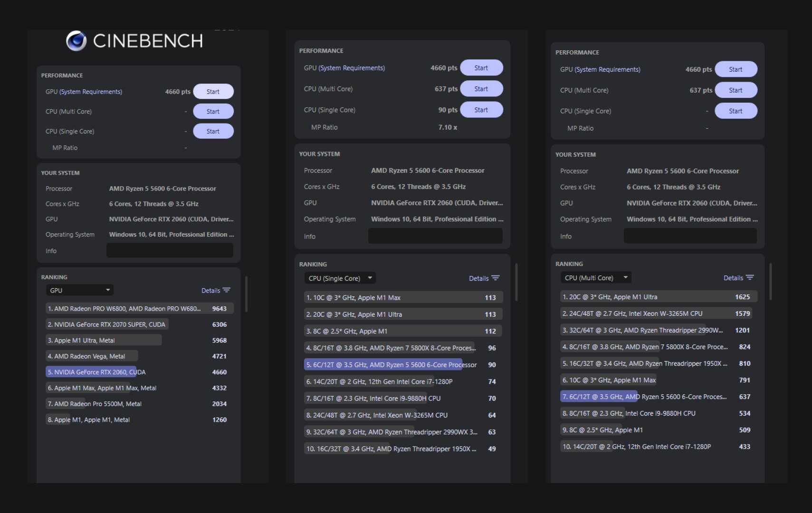Open Details filter icon in right Multi Core ranking
Screen dimensions: 812x513
750,278
